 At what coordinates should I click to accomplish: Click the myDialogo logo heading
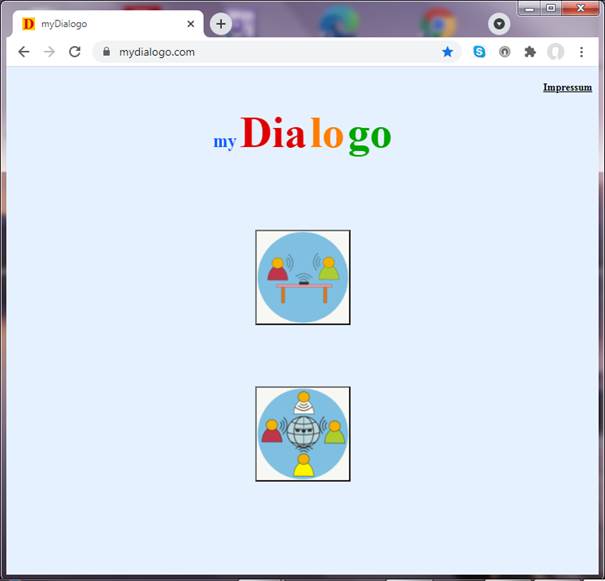click(302, 135)
